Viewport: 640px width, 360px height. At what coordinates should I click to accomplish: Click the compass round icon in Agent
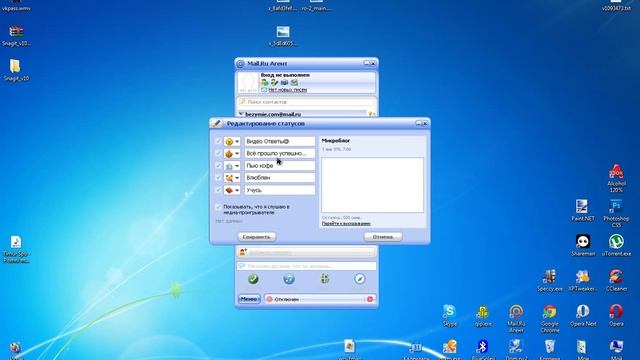pos(360,279)
